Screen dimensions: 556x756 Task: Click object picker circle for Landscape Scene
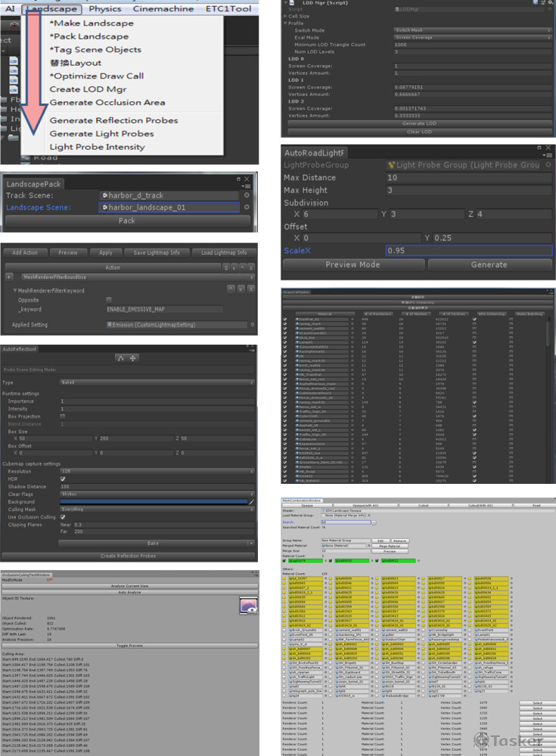[247, 207]
